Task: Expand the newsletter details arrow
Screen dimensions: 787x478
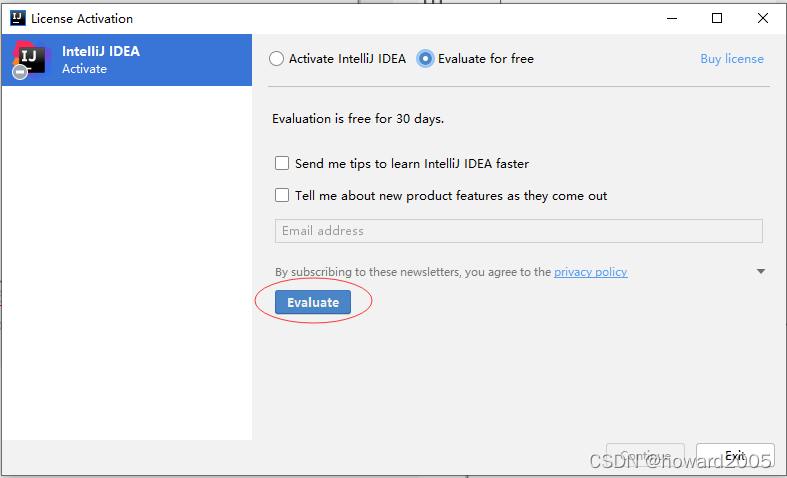Action: [x=761, y=271]
